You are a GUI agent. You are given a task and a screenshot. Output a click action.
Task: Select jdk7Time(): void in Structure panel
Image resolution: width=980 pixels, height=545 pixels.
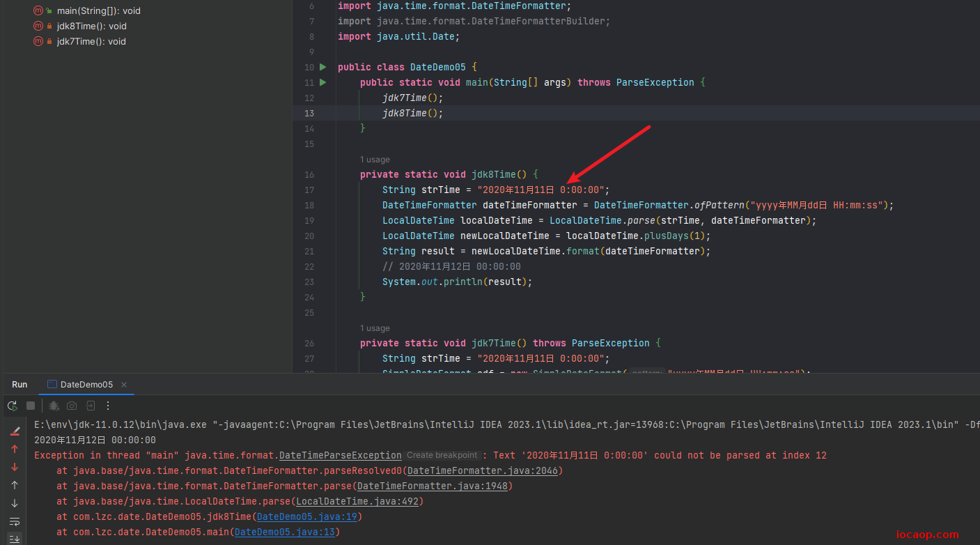(x=91, y=41)
